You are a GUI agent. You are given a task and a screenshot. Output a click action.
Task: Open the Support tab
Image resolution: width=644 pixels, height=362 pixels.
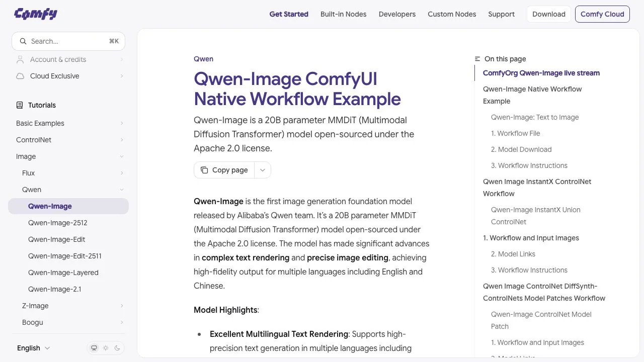coord(502,14)
